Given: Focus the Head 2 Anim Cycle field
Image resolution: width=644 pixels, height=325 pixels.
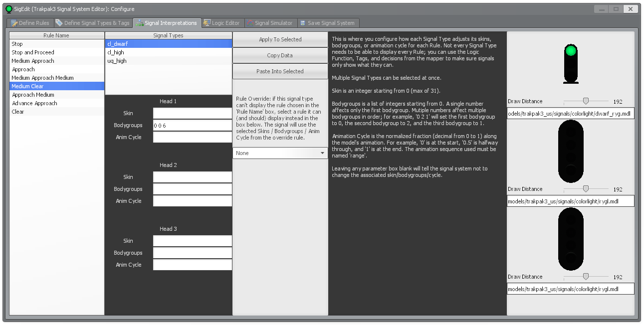Looking at the screenshot, I should point(193,201).
